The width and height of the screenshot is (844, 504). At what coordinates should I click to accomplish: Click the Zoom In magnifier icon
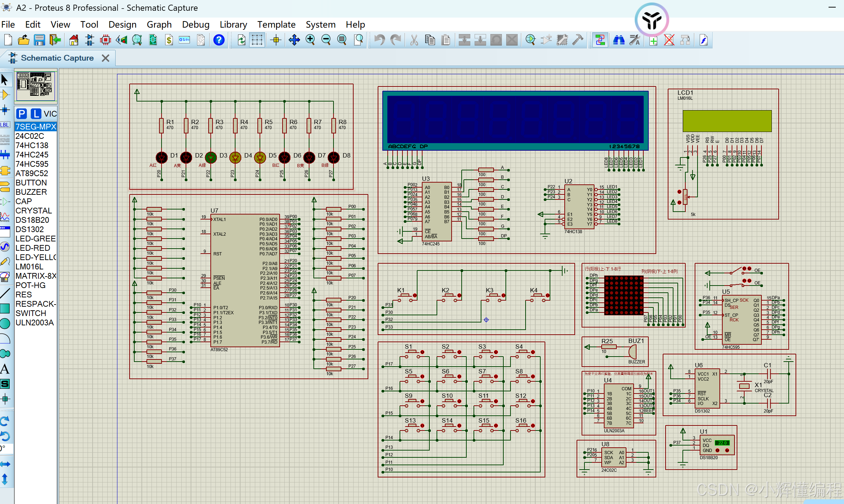[310, 40]
